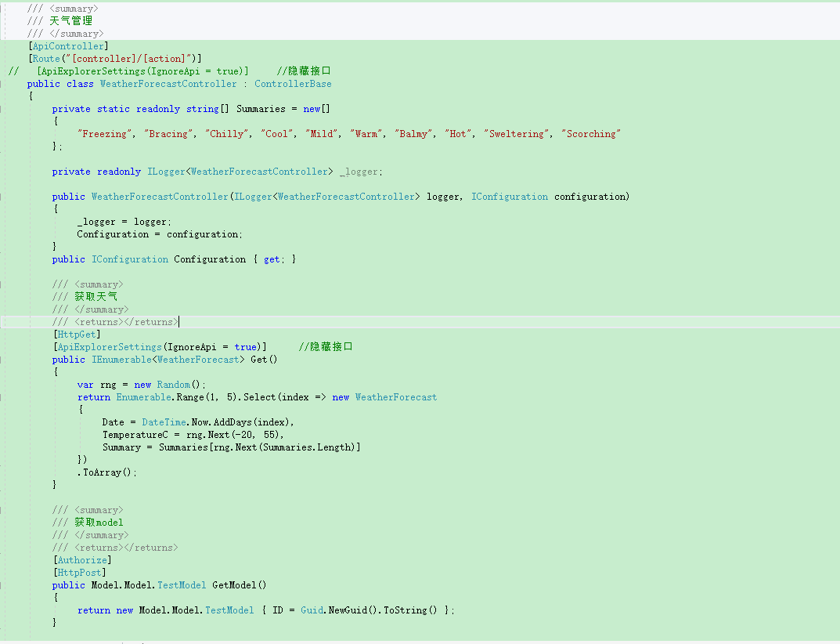Click the returns comment line with caret
This screenshot has height=644, width=840.
pyautogui.click(x=115, y=322)
